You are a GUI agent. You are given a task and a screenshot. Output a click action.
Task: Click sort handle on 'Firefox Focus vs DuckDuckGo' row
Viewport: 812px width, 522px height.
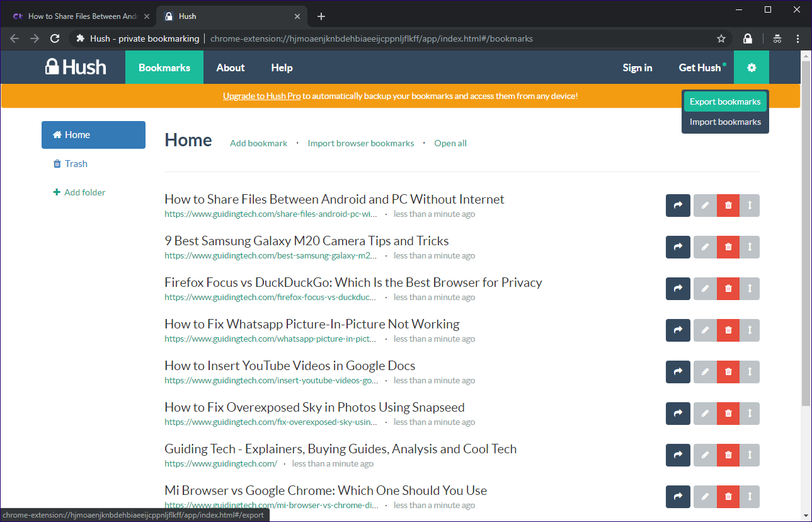pyautogui.click(x=750, y=289)
